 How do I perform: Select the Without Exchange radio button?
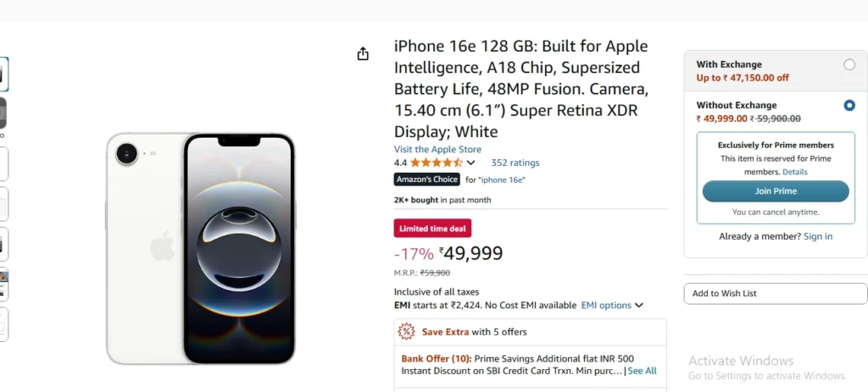849,105
